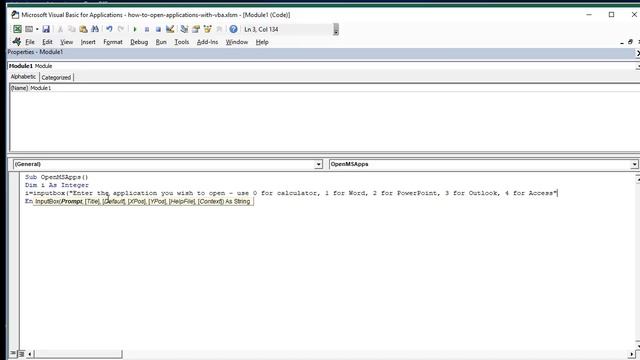This screenshot has height=360, width=640.
Task: Open the Object Browser icon
Action: [x=207, y=29]
